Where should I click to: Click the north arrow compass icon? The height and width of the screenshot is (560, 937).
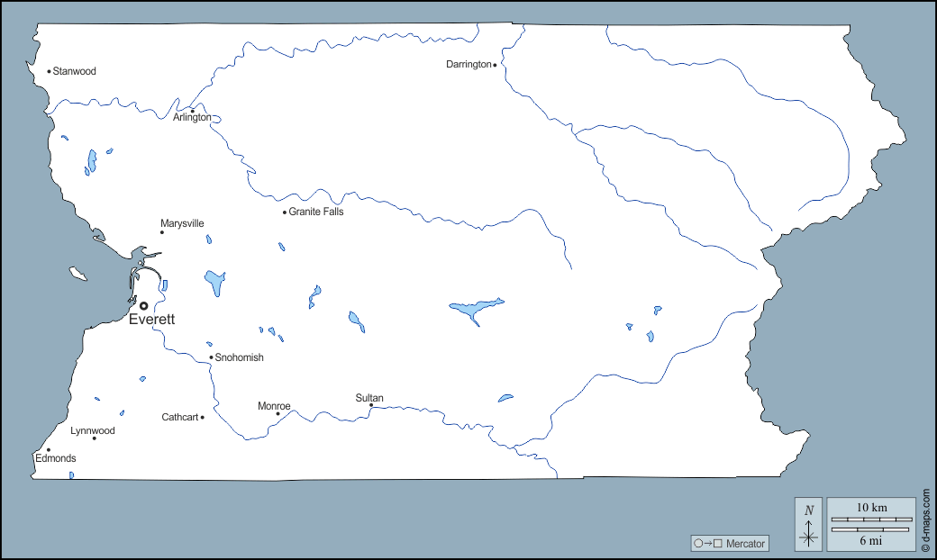click(808, 524)
